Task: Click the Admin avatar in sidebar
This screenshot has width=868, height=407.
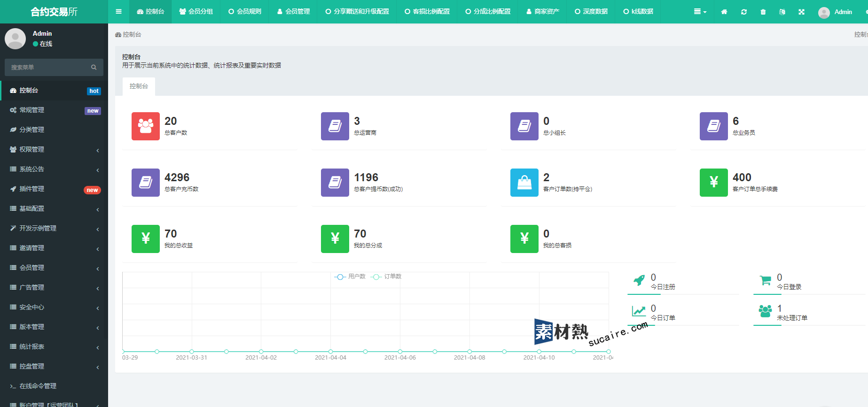Action: 15,38
